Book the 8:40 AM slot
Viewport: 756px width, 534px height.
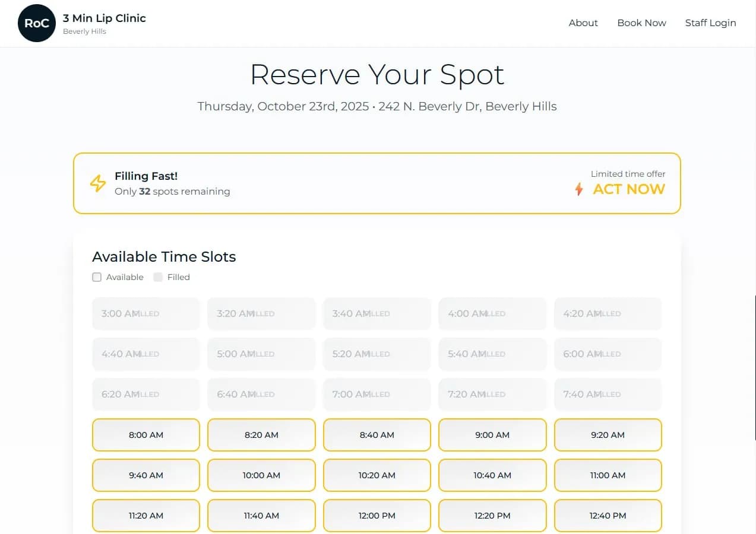377,435
